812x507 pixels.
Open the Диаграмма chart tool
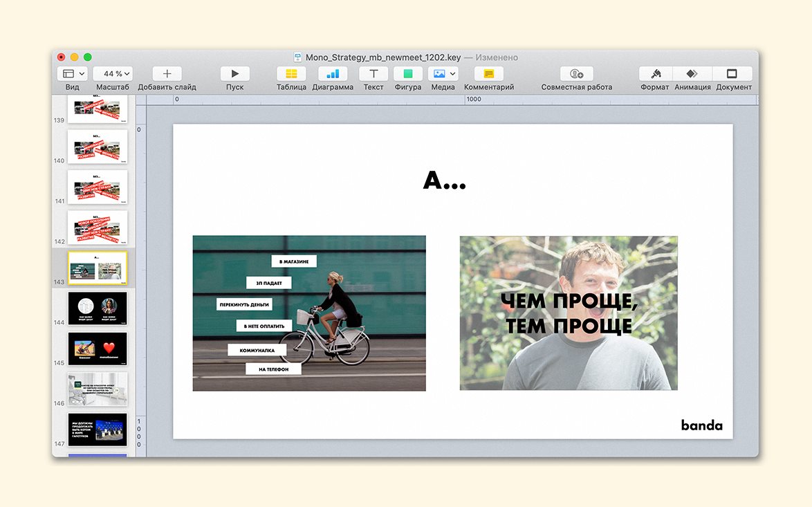tap(333, 74)
